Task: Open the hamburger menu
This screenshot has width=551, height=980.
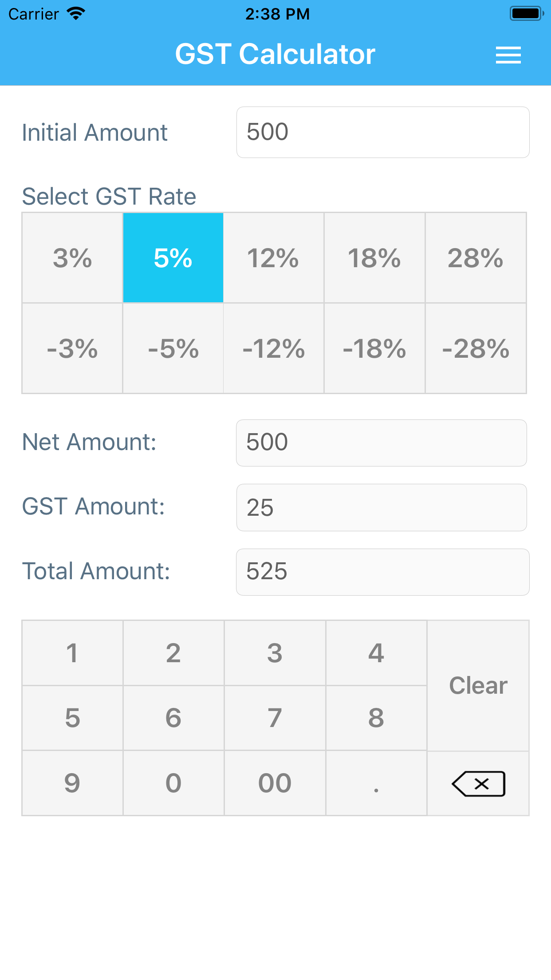Action: pos(508,55)
